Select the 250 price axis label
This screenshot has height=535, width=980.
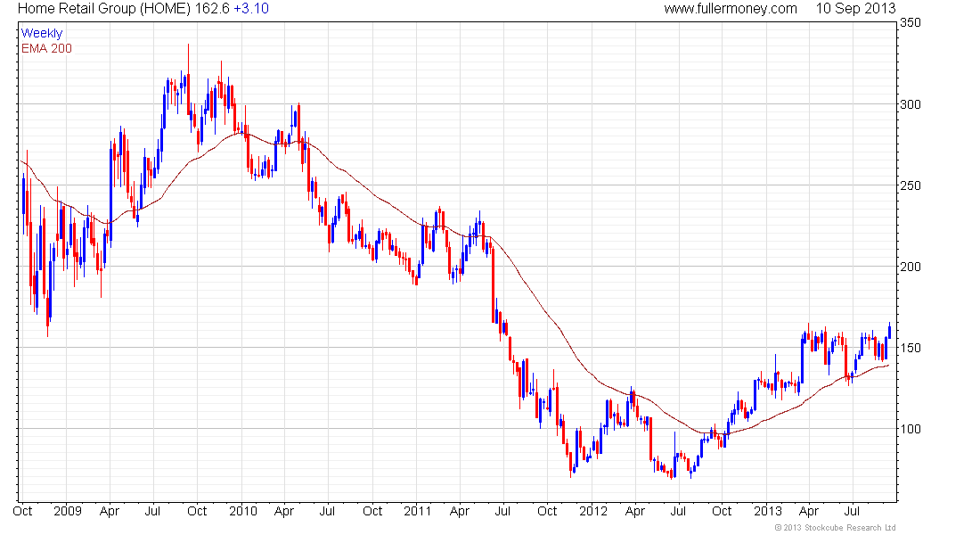tap(910, 185)
